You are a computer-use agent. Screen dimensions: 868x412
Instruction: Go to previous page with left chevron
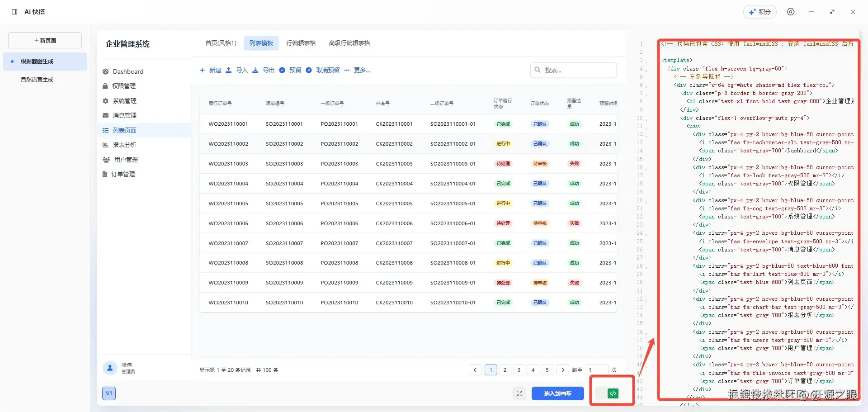[x=475, y=370]
